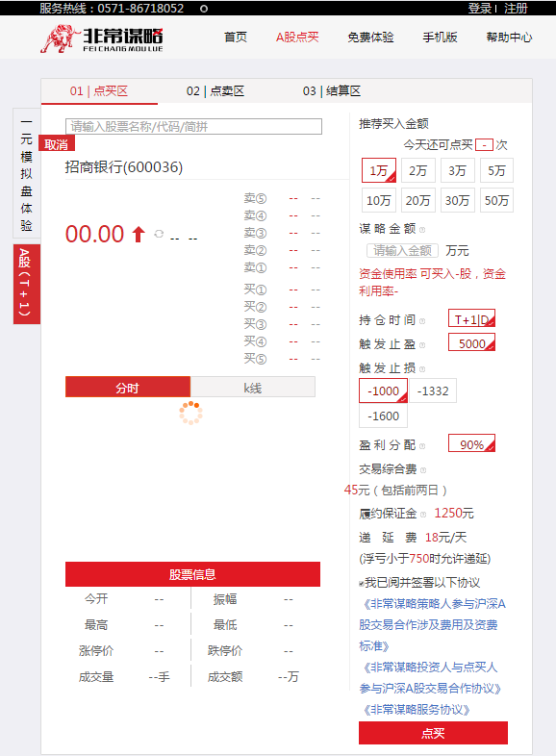Click the 取消 button under the search box
556x756 pixels.
57,143
